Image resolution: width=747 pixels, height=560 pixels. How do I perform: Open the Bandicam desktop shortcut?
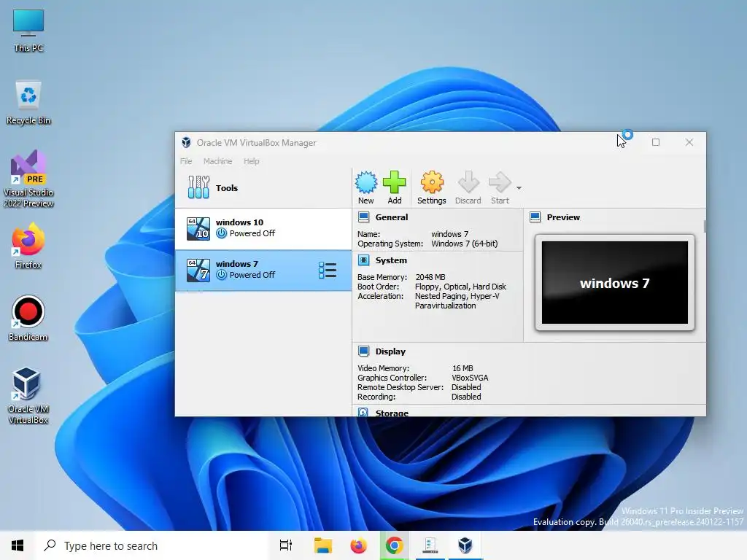coord(28,319)
